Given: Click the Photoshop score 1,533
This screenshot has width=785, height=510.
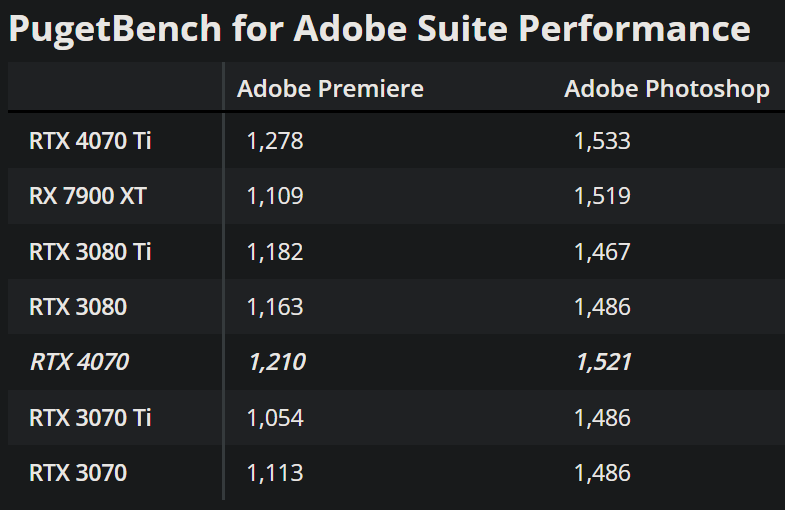Looking at the screenshot, I should click(602, 141).
